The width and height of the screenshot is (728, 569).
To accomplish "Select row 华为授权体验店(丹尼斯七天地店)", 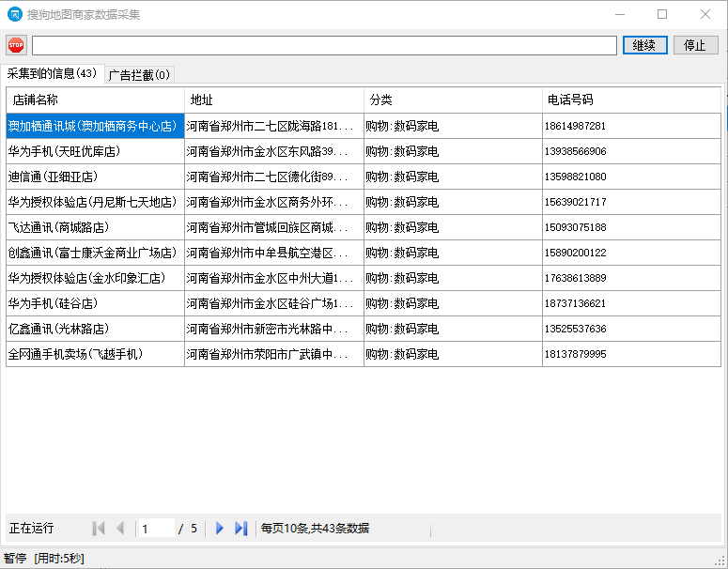I will (364, 202).
